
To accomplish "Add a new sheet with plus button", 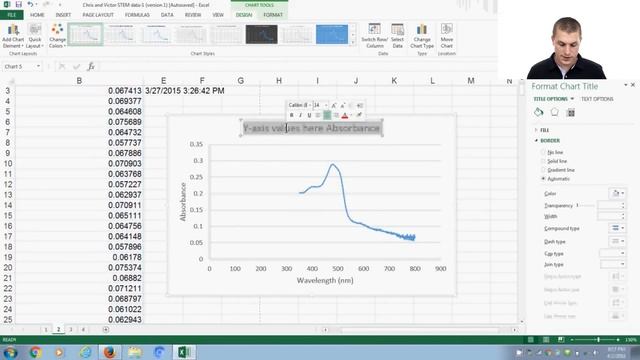I will [106, 329].
